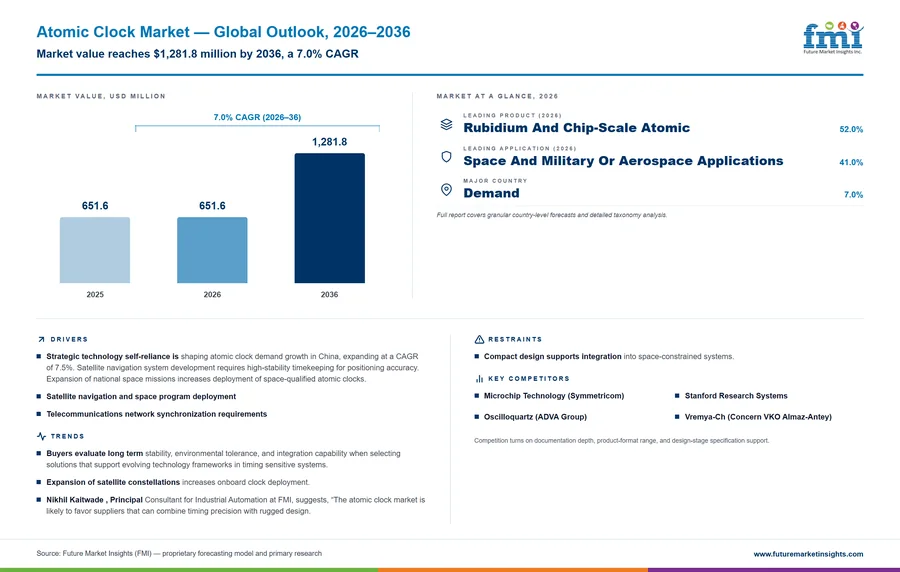Screen dimensions: 900x572
Task: Click the Source: Future Market Insights footer text
Action: 179,554
